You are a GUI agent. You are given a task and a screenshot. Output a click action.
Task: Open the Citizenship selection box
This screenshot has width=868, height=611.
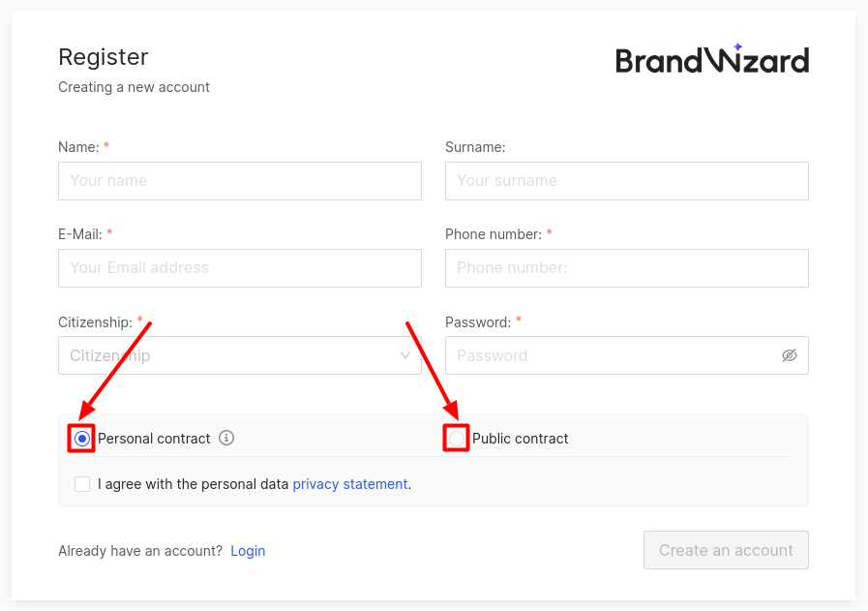point(240,355)
